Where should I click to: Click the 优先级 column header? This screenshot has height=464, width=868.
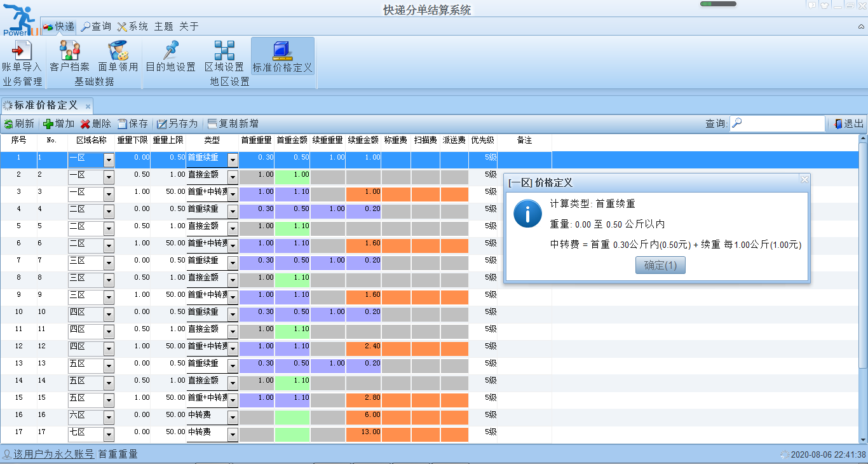483,140
